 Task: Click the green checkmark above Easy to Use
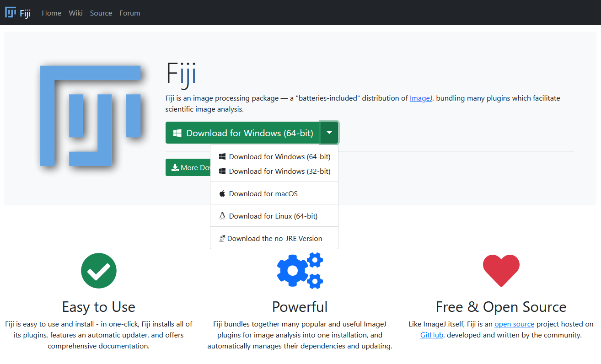[x=98, y=270]
